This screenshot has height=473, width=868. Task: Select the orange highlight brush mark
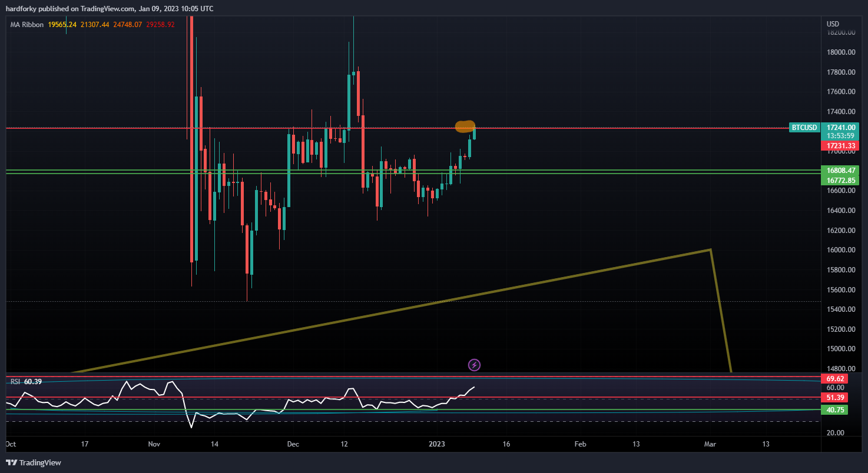465,126
